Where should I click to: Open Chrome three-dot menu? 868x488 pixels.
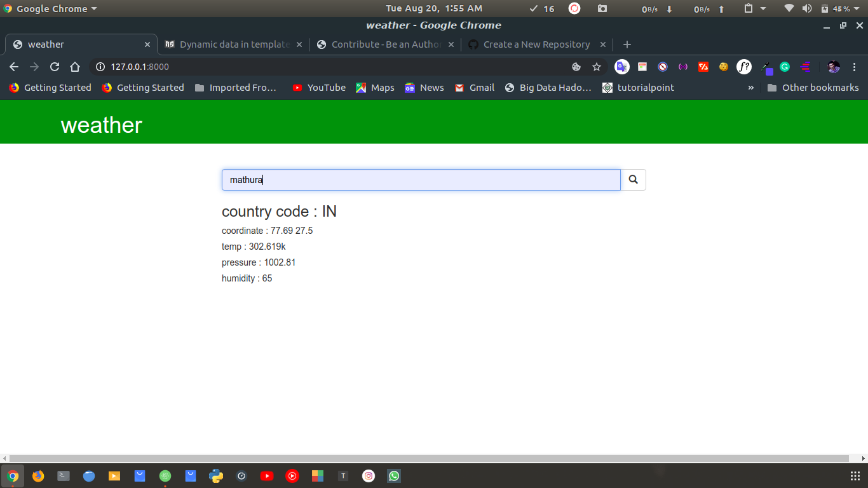(x=855, y=67)
